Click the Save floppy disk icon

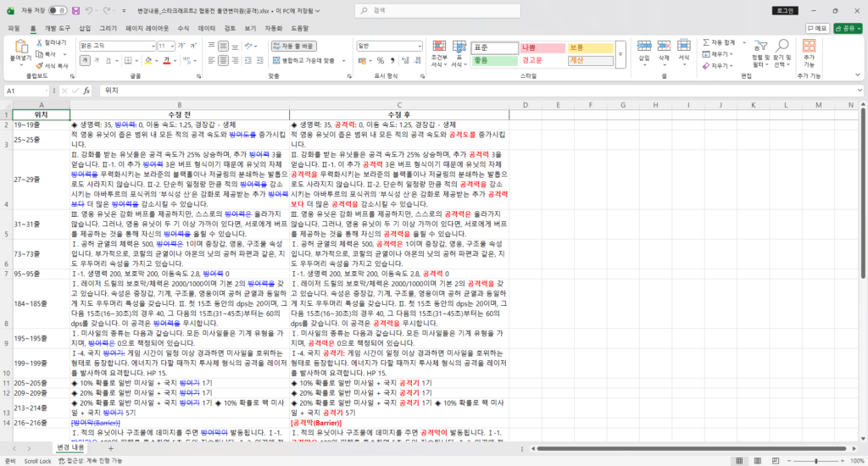75,10
